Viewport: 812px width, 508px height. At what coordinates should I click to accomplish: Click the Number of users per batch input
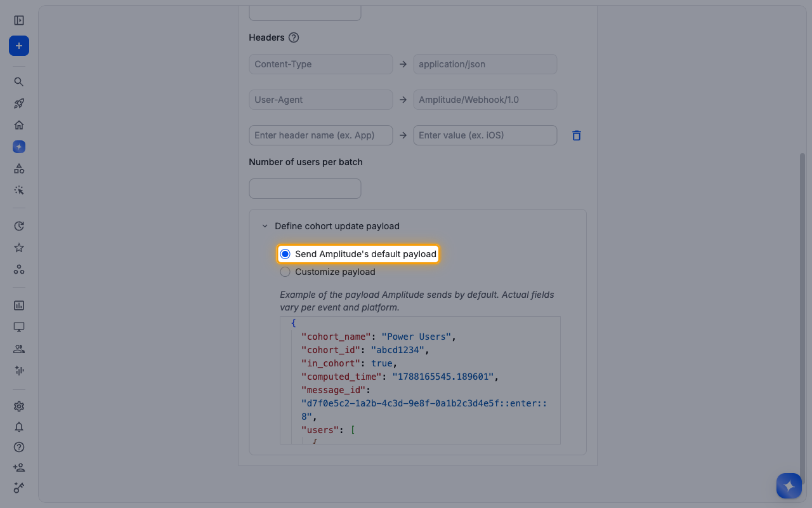pyautogui.click(x=305, y=189)
